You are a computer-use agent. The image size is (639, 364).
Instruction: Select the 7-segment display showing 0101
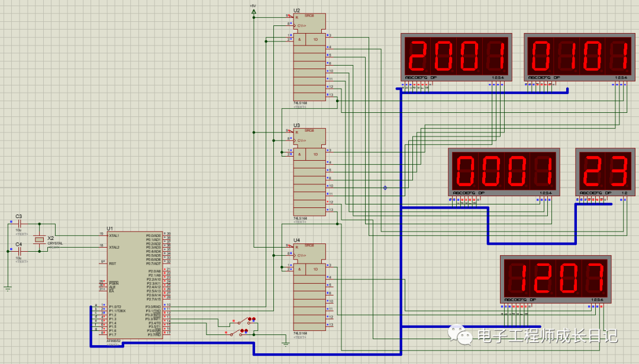(579, 57)
